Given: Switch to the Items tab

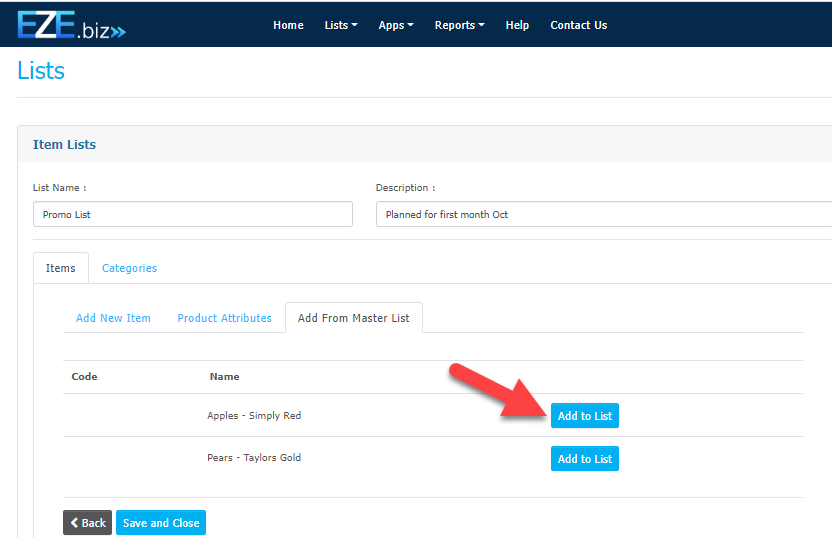Looking at the screenshot, I should (x=61, y=268).
